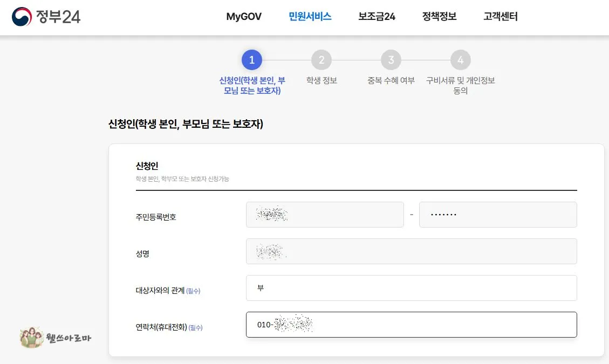Image resolution: width=609 pixels, height=364 pixels.
Task: Open the MyGOV menu
Action: click(x=243, y=17)
